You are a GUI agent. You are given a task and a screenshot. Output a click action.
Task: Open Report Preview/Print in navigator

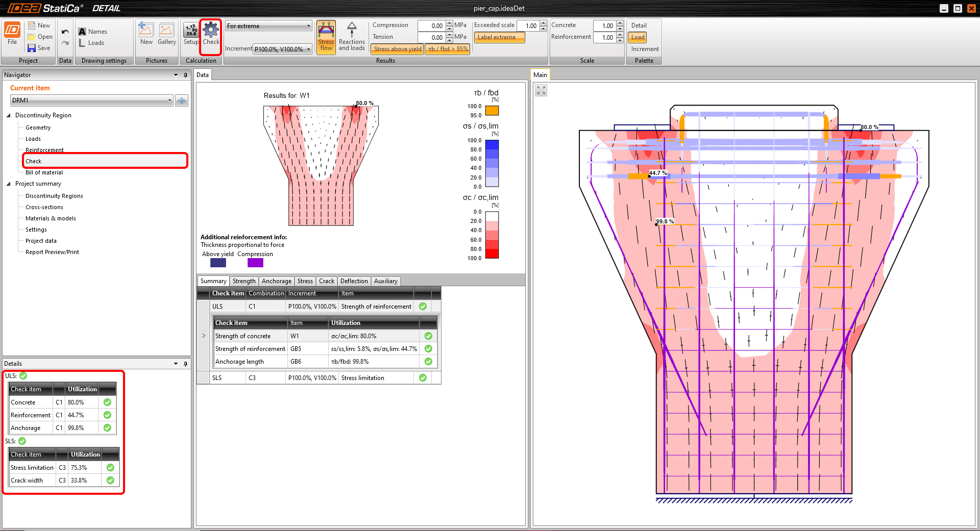click(52, 252)
